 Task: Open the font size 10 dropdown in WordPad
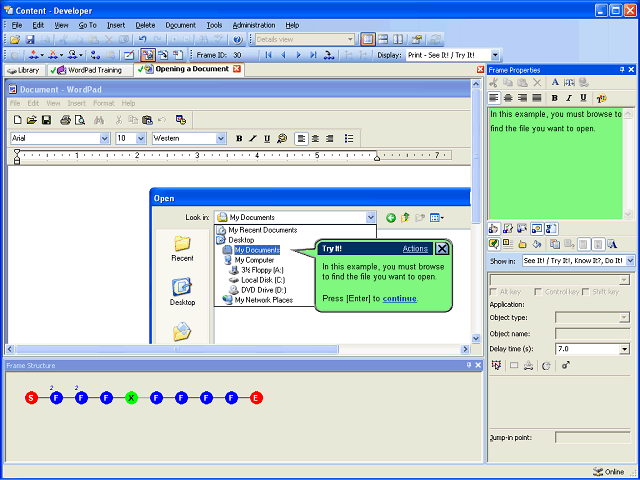(x=141, y=138)
